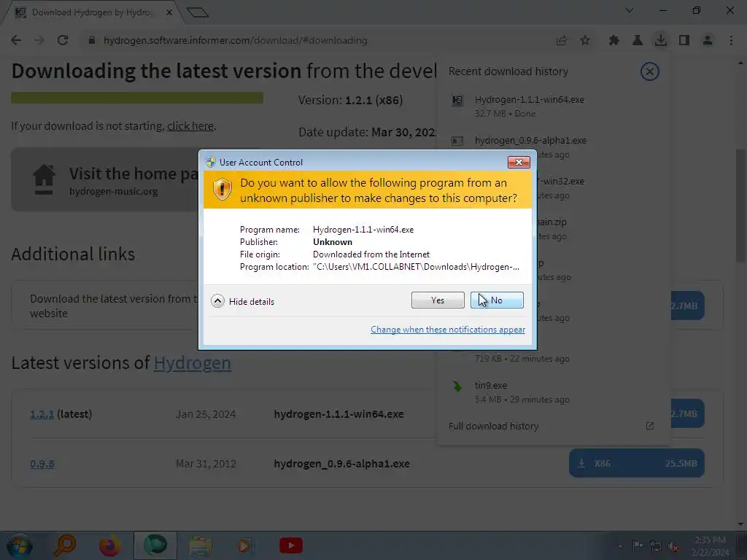The height and width of the screenshot is (560, 747).
Task: Bookmark page with star icon
Action: pos(585,41)
